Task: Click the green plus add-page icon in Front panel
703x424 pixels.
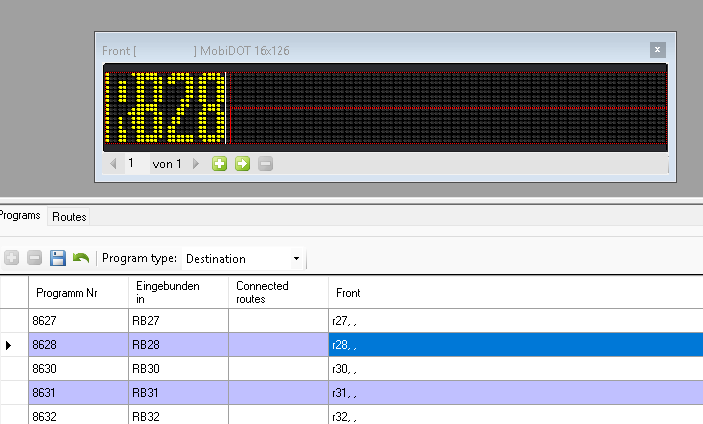Action: [x=219, y=164]
